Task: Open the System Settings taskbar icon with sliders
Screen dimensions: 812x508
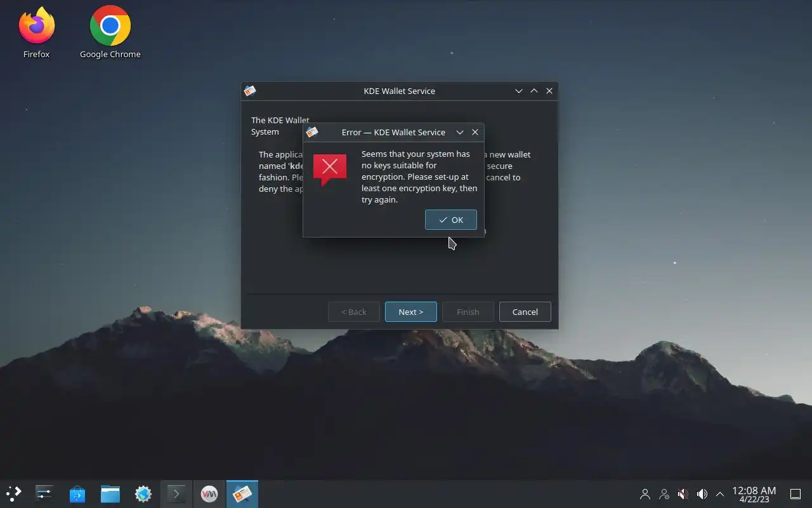Action: pyautogui.click(x=44, y=493)
